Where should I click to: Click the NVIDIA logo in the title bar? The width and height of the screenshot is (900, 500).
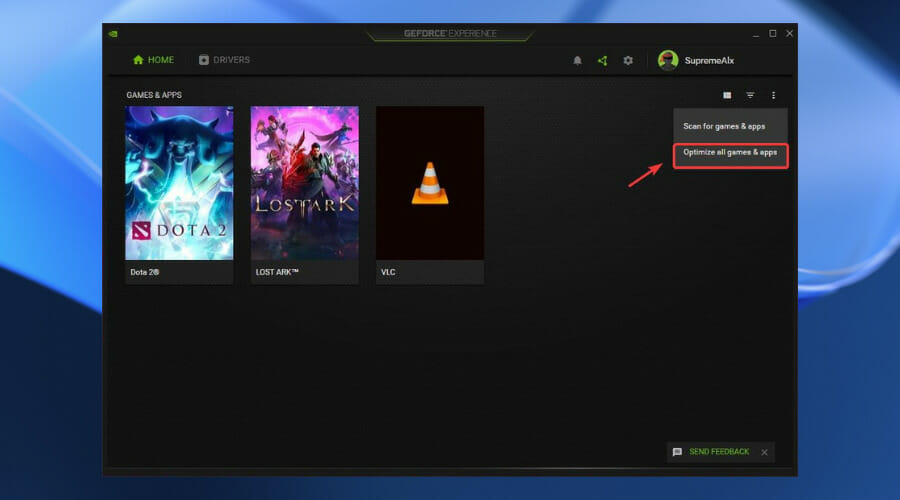tap(113, 34)
